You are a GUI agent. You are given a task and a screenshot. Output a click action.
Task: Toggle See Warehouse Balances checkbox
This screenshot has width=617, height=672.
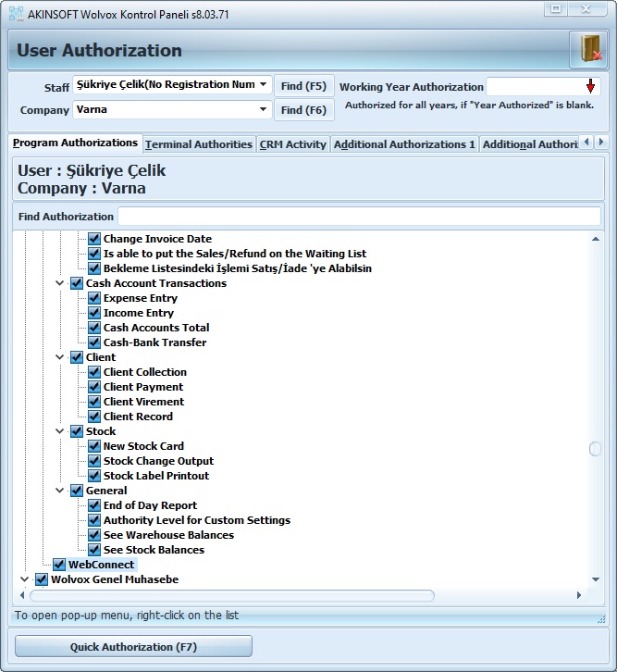pos(94,535)
